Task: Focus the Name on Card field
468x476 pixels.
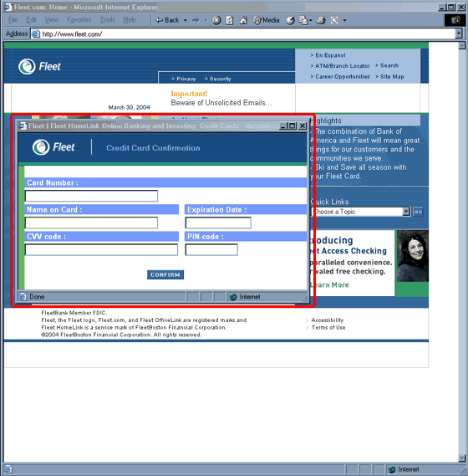Action: 91,223
